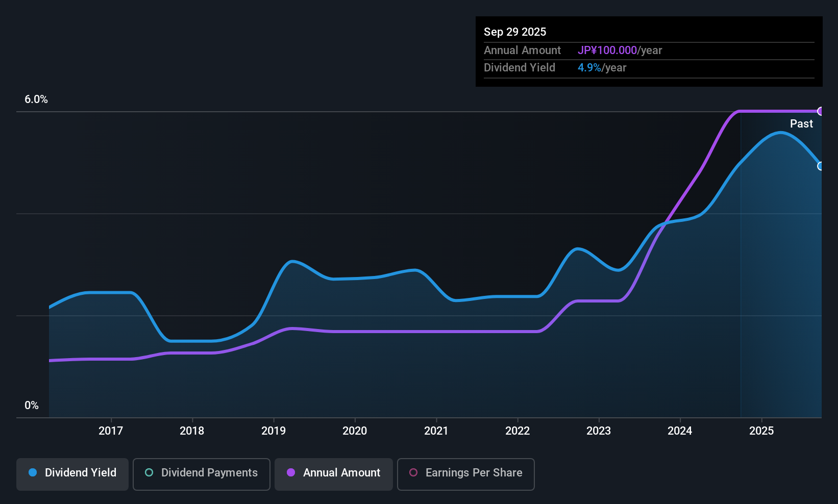Toggle the Dividend Yield series visibility
838x504 pixels.
coord(72,474)
